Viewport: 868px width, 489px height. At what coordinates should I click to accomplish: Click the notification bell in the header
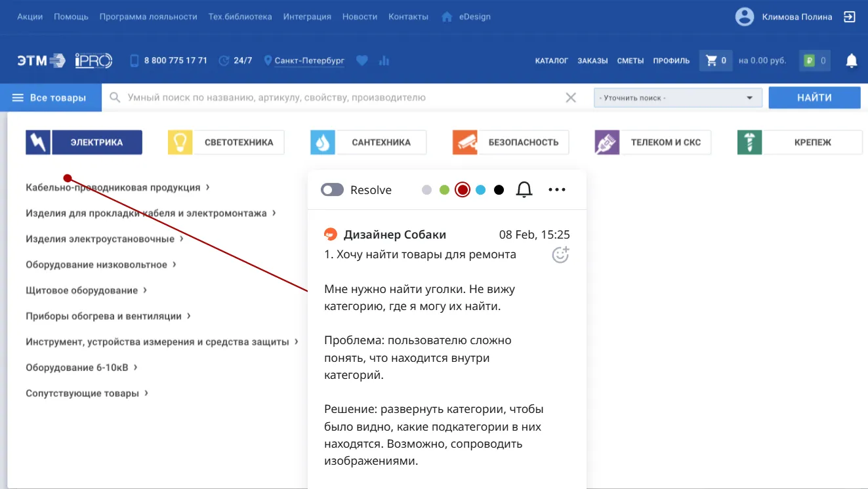click(851, 60)
